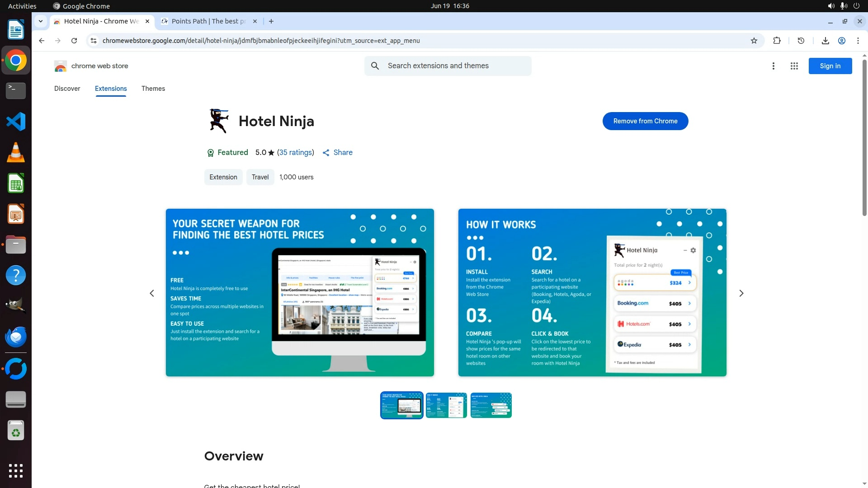This screenshot has width=868, height=488.
Task: Click Remove from Chrome button
Action: point(645,121)
